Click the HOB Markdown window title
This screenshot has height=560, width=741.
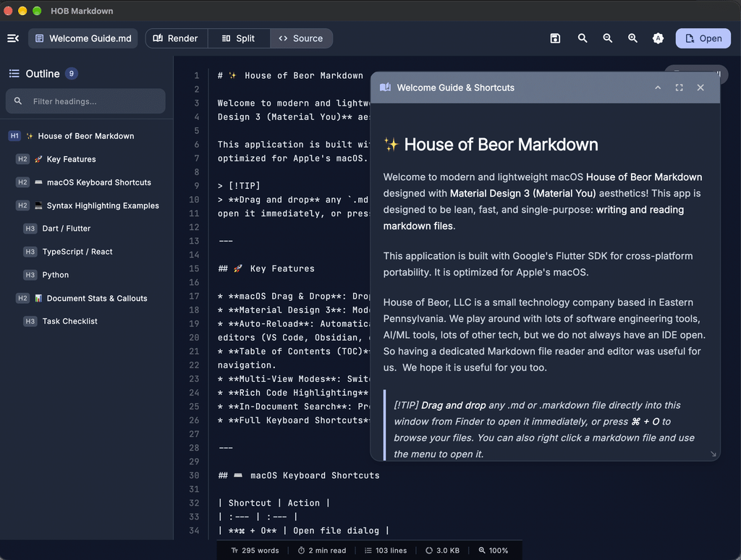82,11
